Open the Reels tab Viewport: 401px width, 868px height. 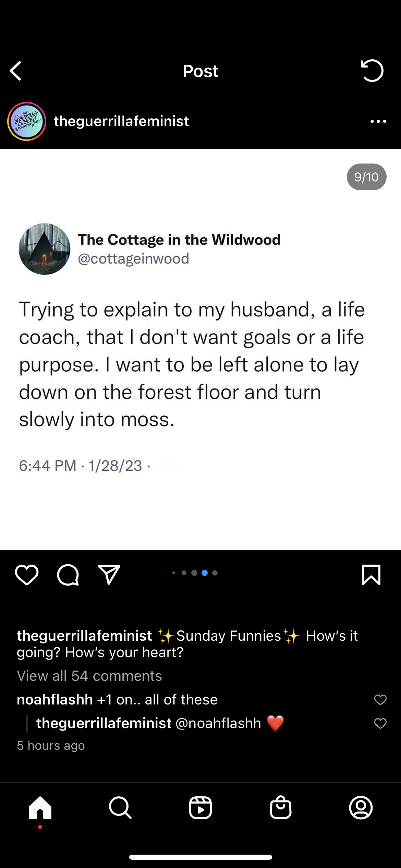pyautogui.click(x=200, y=808)
